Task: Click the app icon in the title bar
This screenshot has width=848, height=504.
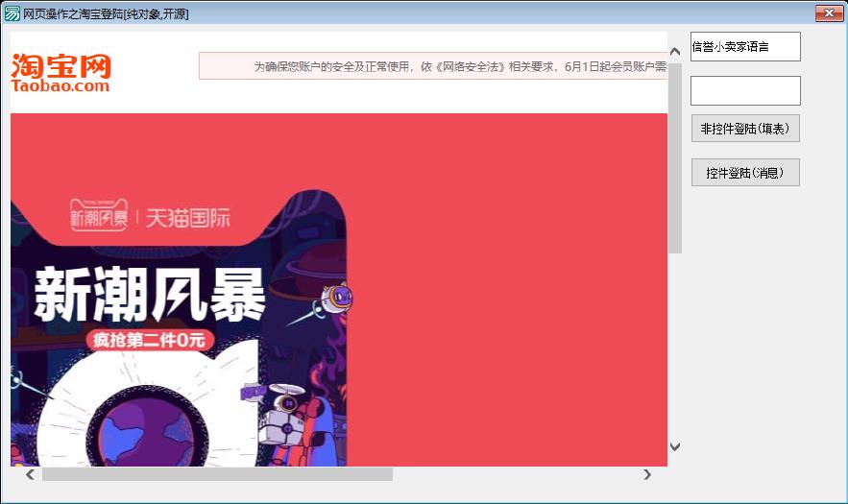Action: 12,13
